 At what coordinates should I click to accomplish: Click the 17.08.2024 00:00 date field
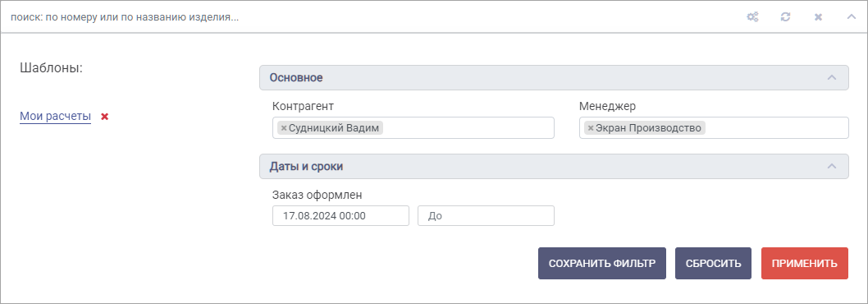(340, 216)
